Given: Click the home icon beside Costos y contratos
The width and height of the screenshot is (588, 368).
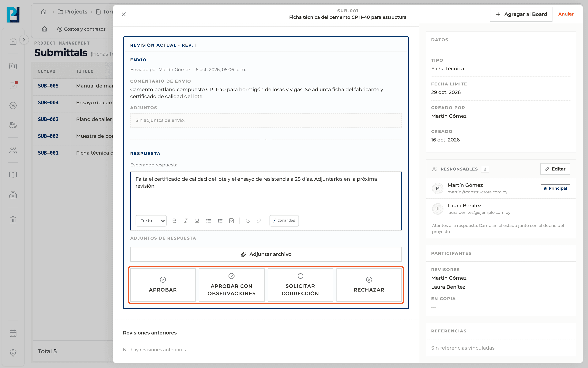Looking at the screenshot, I should click(x=45, y=29).
